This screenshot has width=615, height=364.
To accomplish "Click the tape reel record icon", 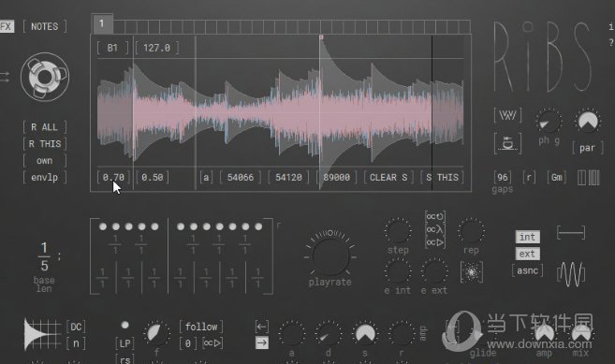I will tap(45, 77).
